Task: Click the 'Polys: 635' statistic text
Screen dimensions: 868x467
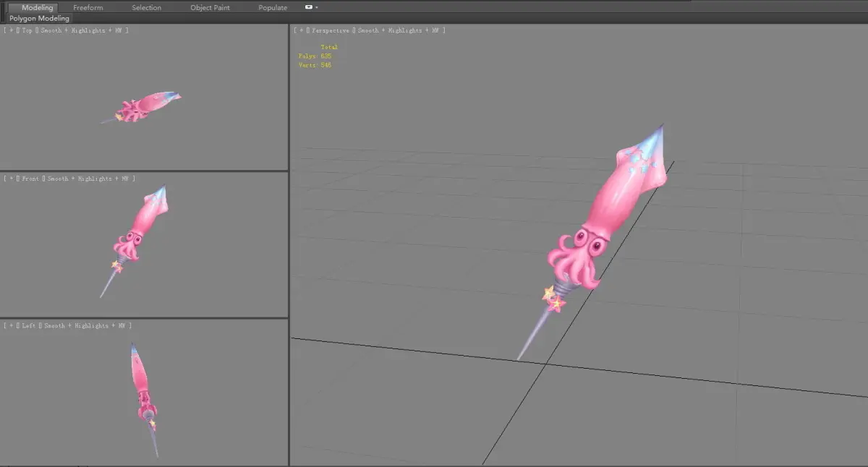Action: 315,56
